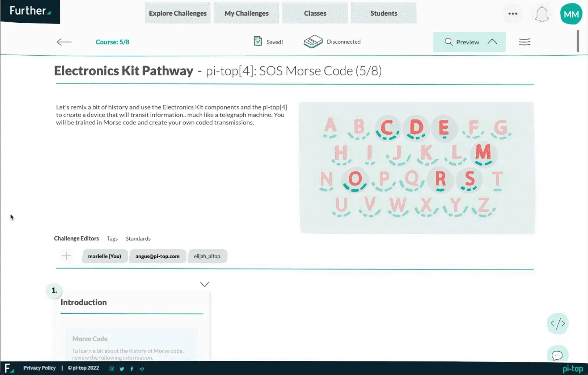The image size is (588, 375).
Task: Switch to the Tags tab
Action: (112, 238)
